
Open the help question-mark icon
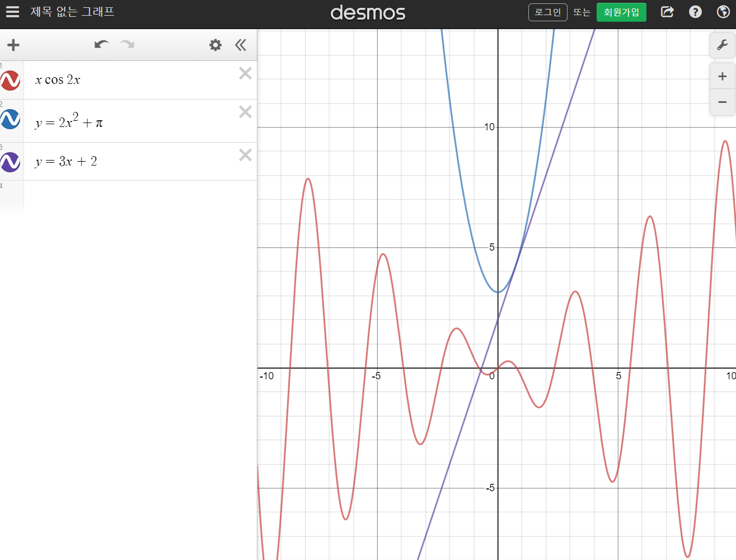click(695, 12)
